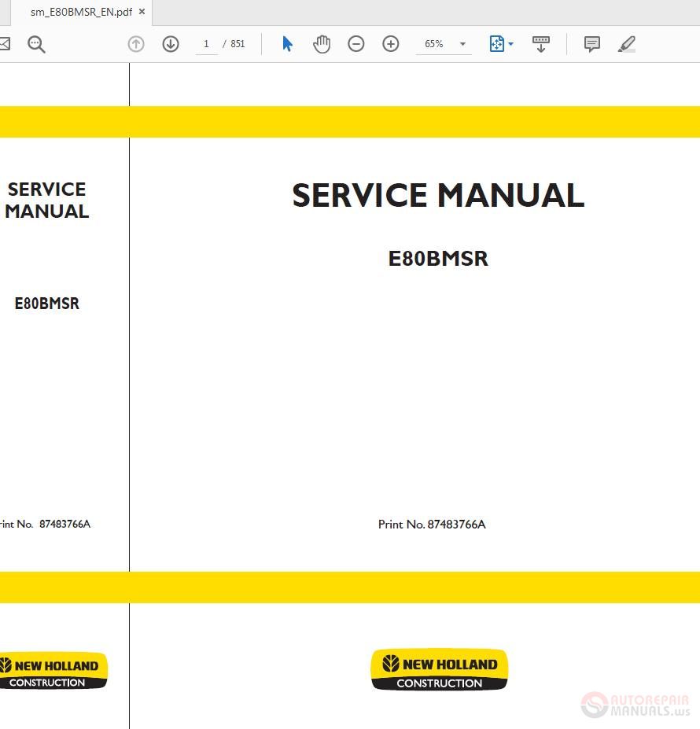700x729 pixels.
Task: Jump to next page with down arrow
Action: 170,43
